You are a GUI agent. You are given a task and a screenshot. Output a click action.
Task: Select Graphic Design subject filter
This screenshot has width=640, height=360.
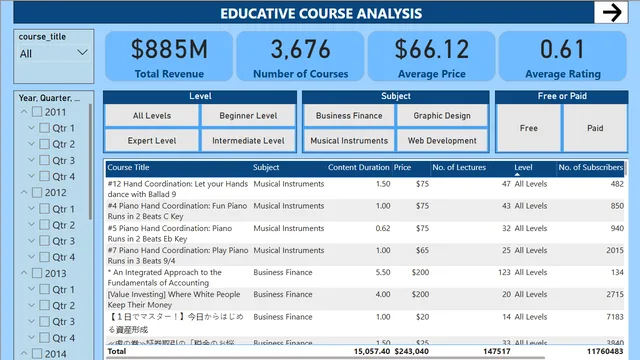442,116
